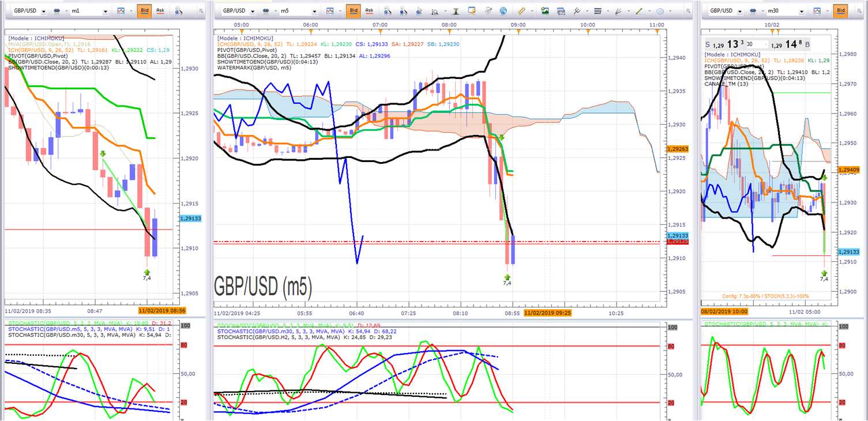Toggle Bid price in the m5 chart
The image size is (868, 421).
coord(354,11)
